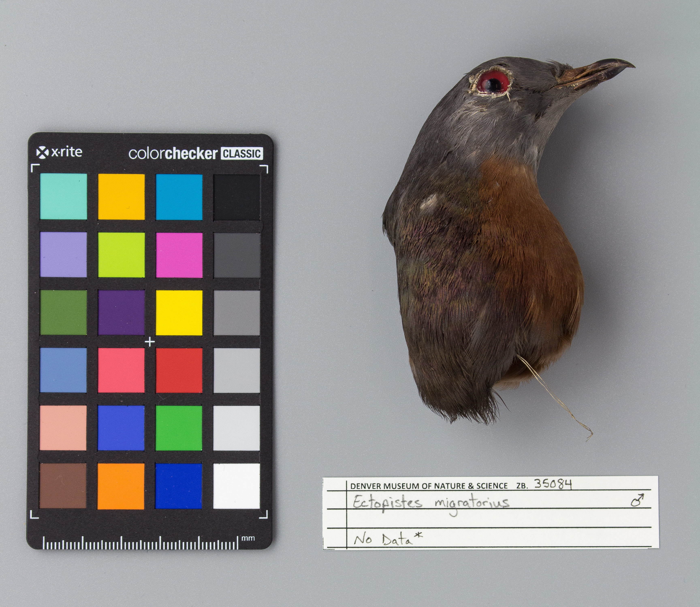Click the white swatch in the bottom row
The width and height of the screenshot is (700, 607).
click(237, 486)
